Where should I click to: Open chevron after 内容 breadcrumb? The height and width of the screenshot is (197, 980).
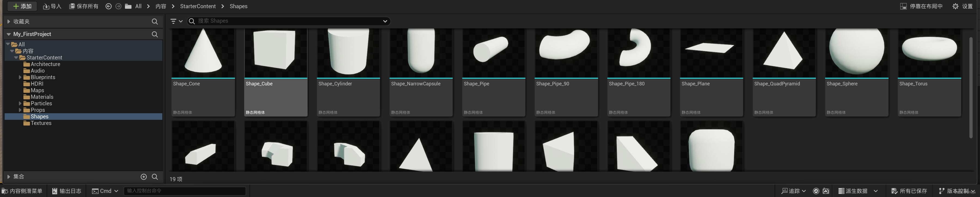point(173,7)
